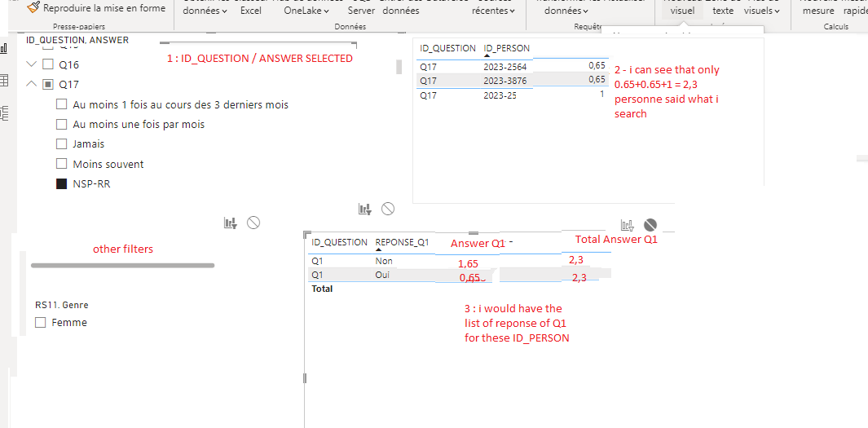Select the 2023-25 person cell

[x=500, y=95]
